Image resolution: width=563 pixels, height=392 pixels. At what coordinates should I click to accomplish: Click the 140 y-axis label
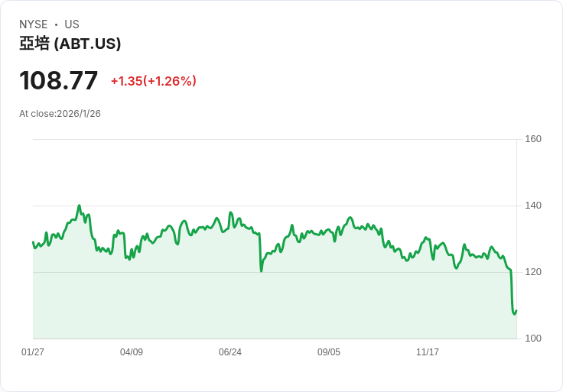tap(533, 206)
